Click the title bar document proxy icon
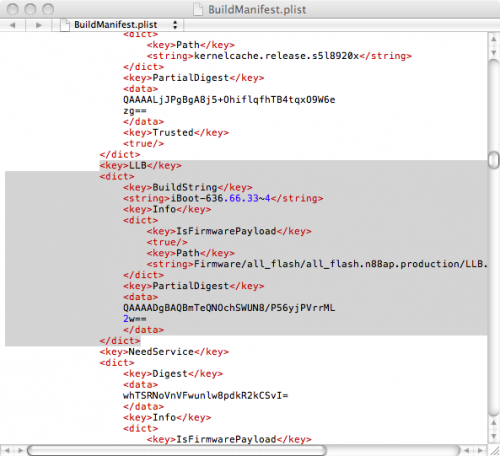Viewport: 500px width, 456px height. (198, 9)
